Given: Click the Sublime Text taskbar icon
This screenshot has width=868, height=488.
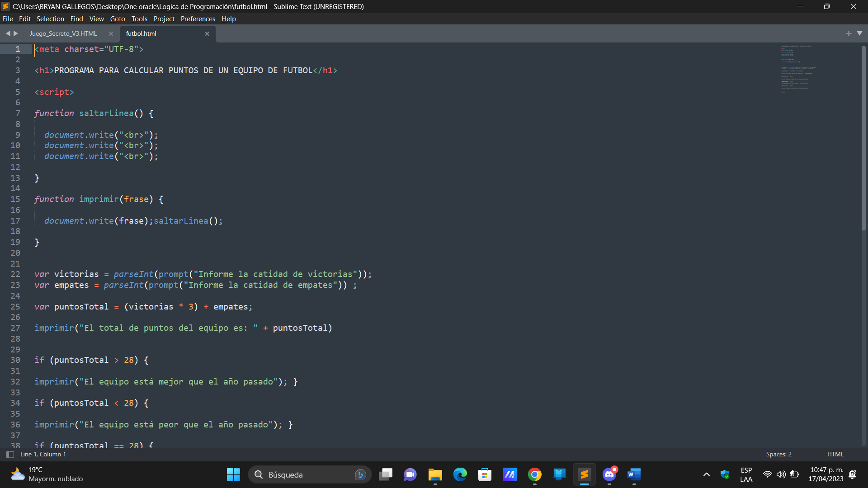Looking at the screenshot, I should pyautogui.click(x=585, y=474).
